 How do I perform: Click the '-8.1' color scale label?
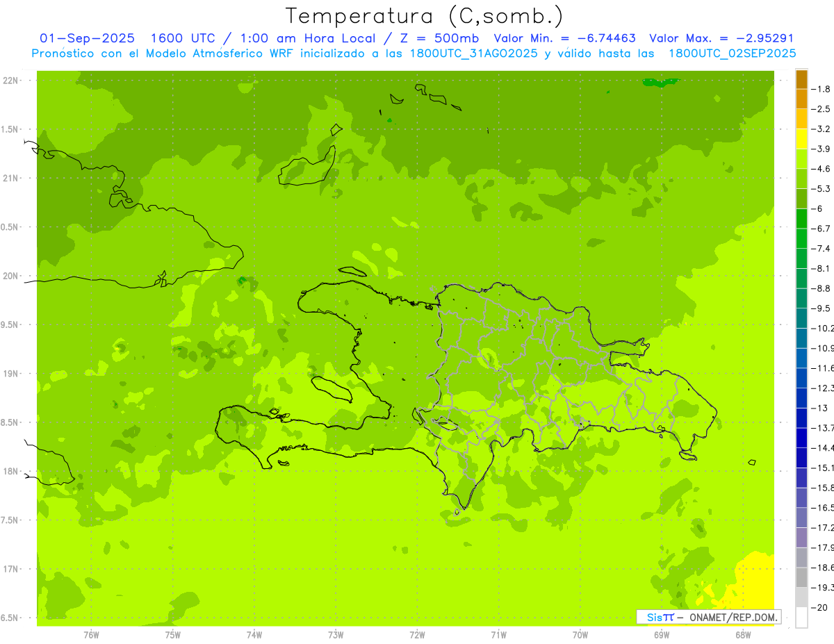821,268
